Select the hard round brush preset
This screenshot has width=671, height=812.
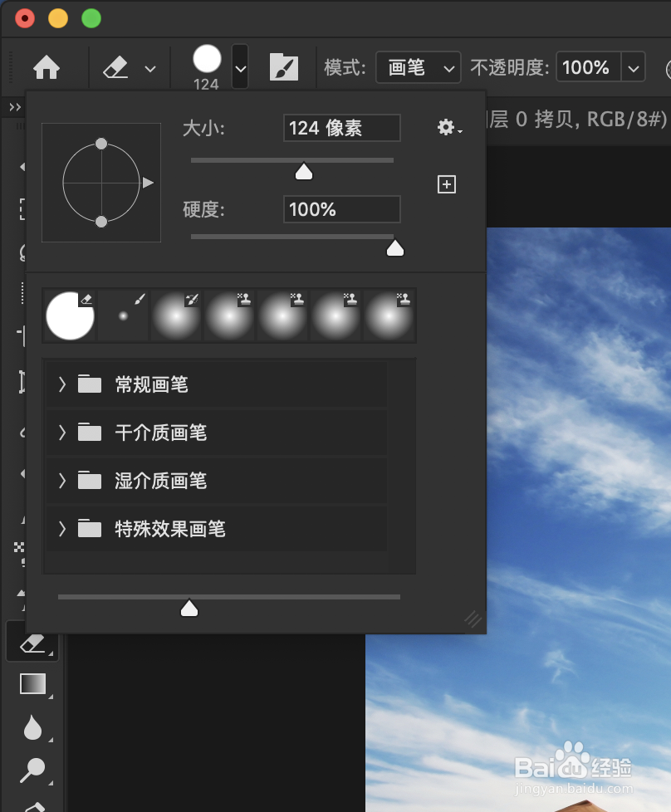click(x=70, y=316)
